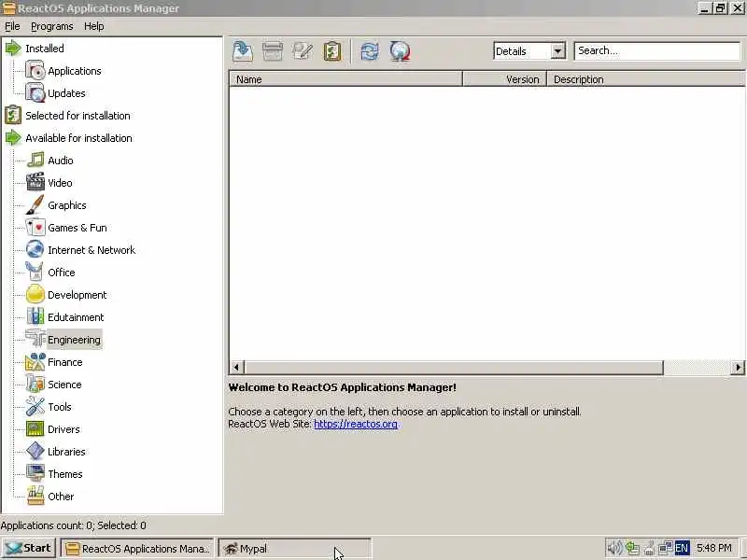This screenshot has width=747, height=560.
Task: Select the Themes monitor icon
Action: click(x=35, y=473)
